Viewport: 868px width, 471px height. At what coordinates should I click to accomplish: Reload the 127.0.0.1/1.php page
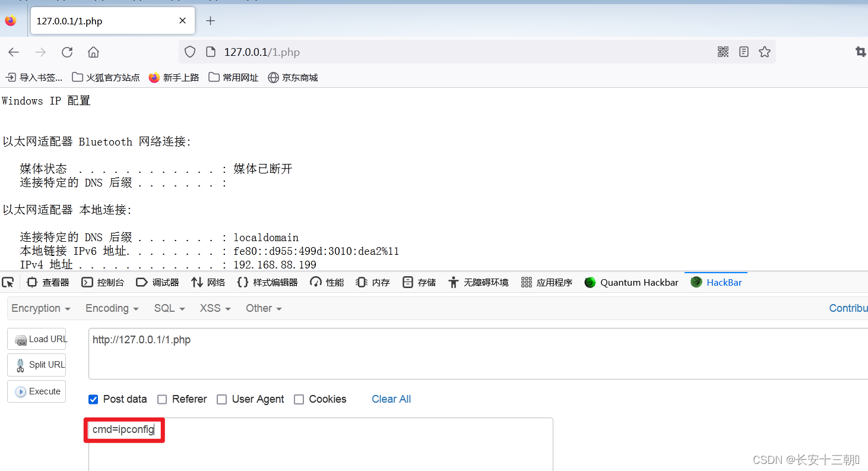click(x=67, y=52)
